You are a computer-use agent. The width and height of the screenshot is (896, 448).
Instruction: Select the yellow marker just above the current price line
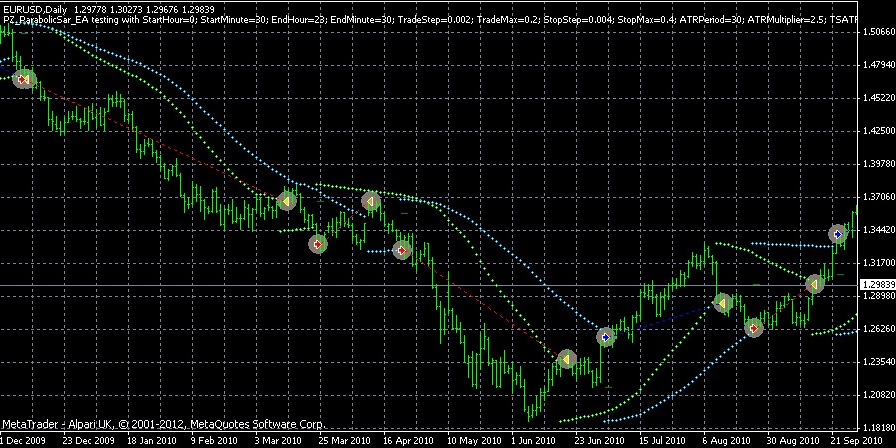click(x=815, y=284)
